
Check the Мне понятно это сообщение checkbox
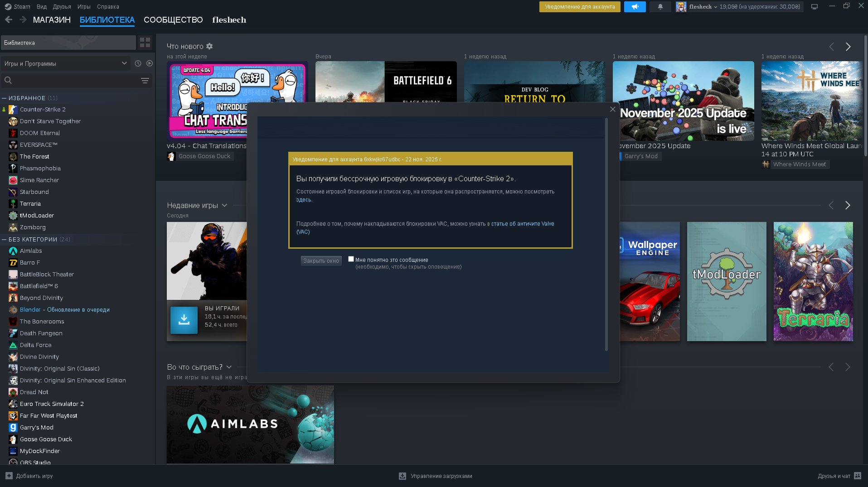(x=351, y=259)
